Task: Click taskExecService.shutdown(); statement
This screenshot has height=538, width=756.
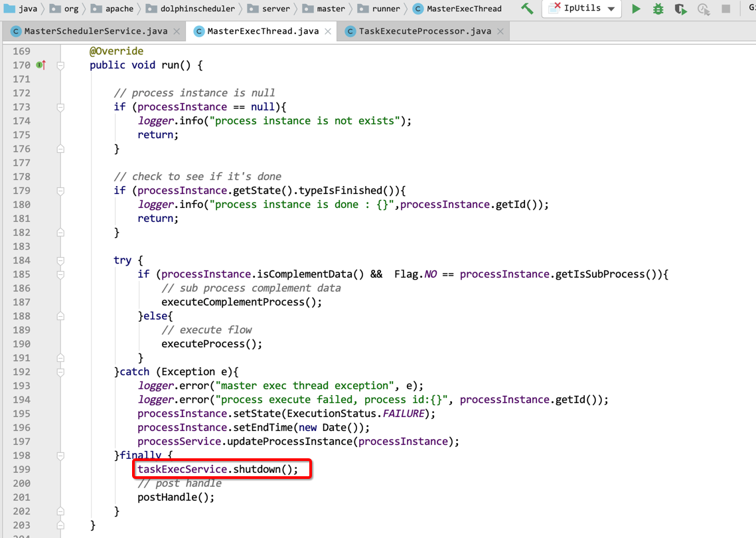Action: click(218, 470)
